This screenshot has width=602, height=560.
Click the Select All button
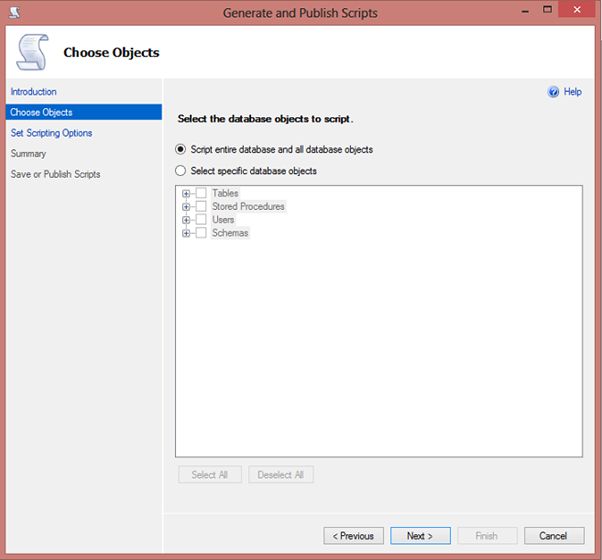point(210,475)
